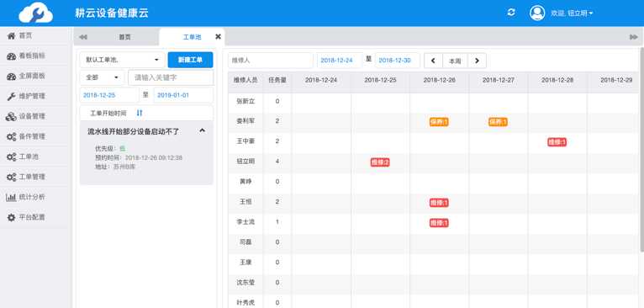Click the 沈东莹 name cell
The width and height of the screenshot is (644, 308).
(x=245, y=283)
